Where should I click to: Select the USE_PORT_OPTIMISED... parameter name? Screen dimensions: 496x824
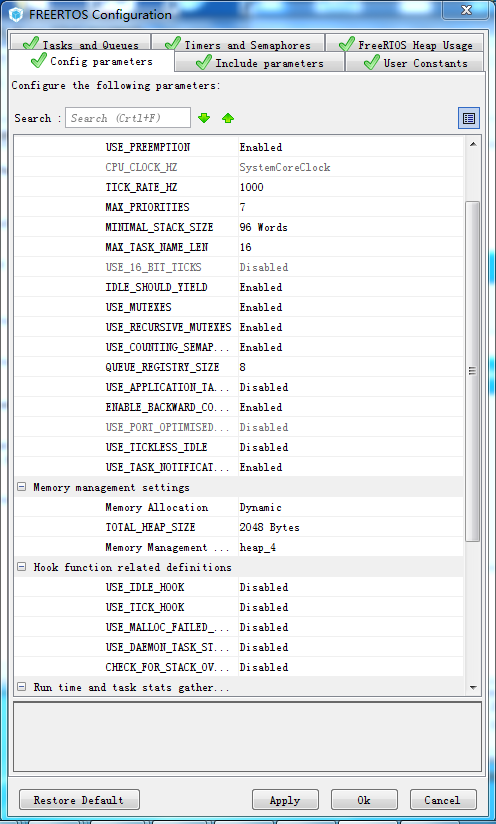coord(168,427)
